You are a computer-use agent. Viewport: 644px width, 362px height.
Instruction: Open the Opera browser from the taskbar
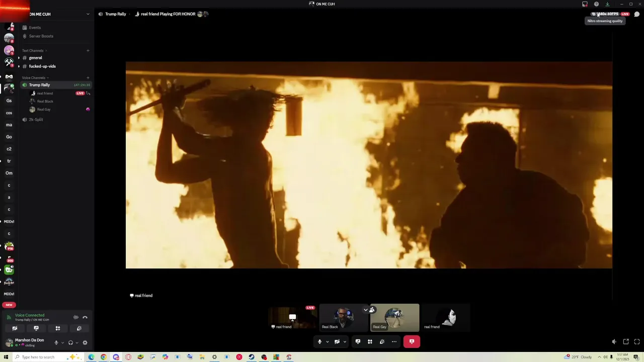(128, 357)
